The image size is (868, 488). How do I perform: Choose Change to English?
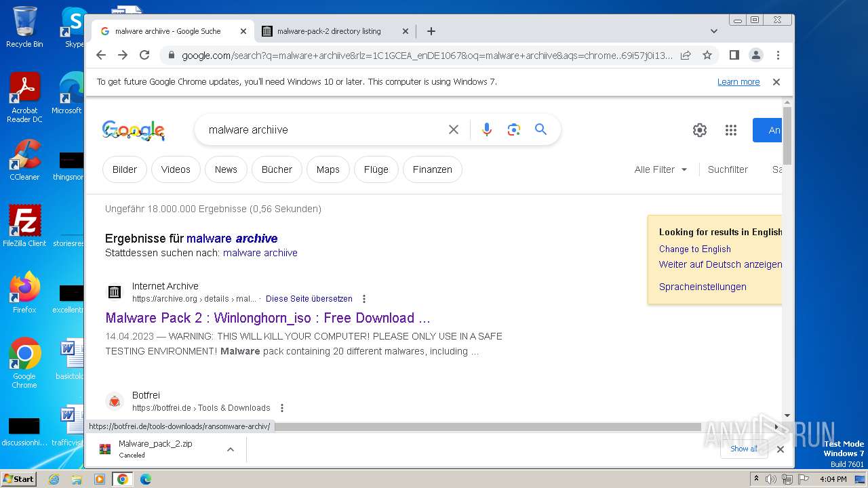(x=695, y=249)
